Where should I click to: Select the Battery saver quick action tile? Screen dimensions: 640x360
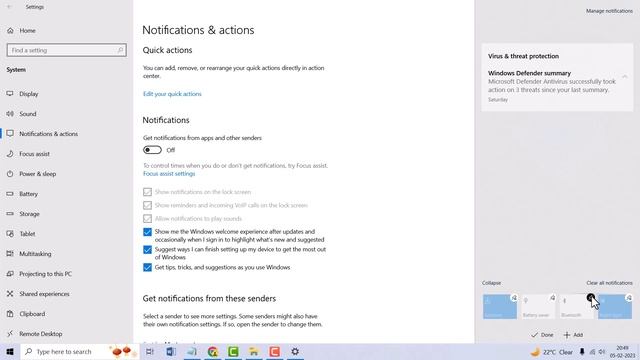tap(538, 307)
